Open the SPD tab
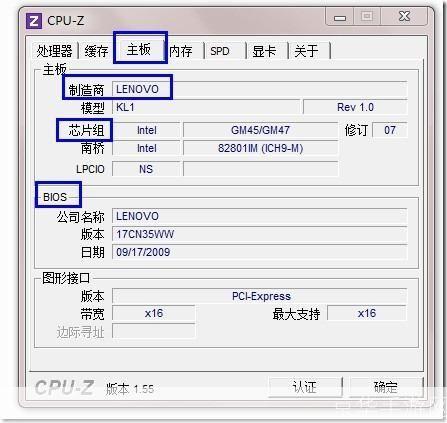This screenshot has width=447, height=423. coord(220,51)
